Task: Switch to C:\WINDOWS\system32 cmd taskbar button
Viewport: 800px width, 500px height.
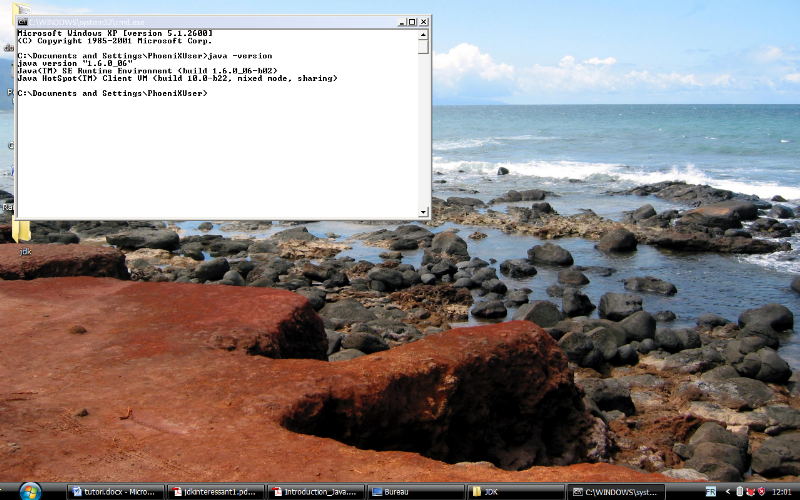Action: [615, 492]
